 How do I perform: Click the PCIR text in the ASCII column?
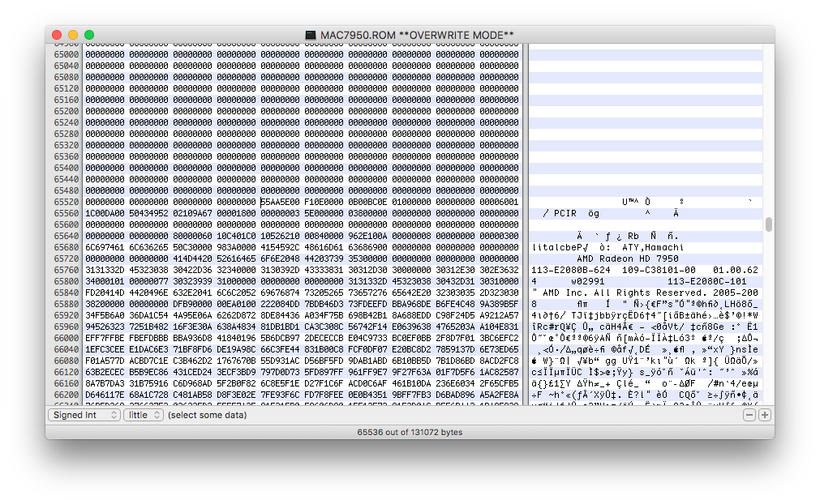(x=565, y=213)
